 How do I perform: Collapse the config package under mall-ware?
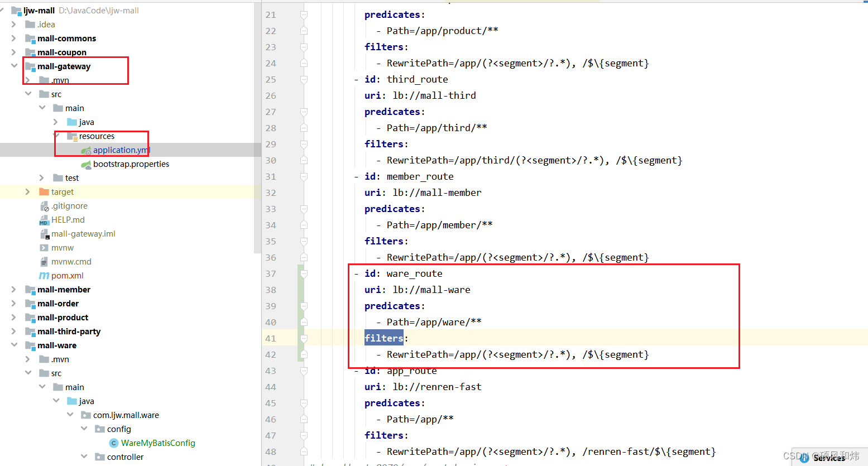[84, 429]
